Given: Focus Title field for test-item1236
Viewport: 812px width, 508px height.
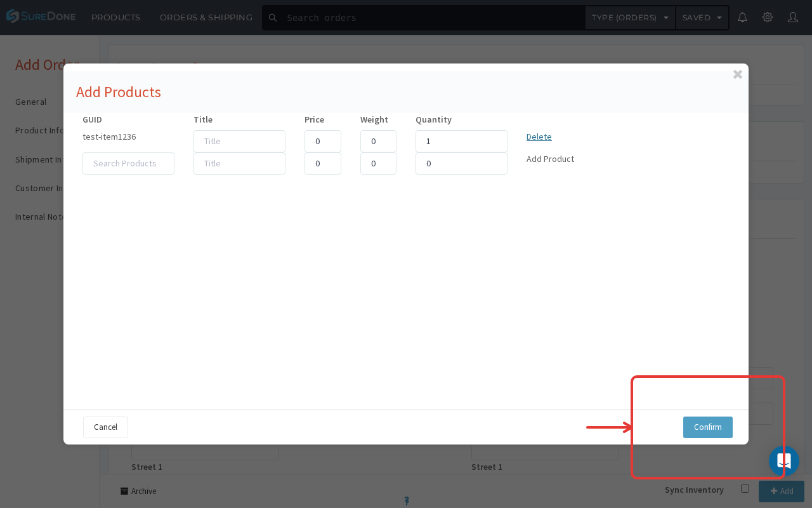Looking at the screenshot, I should click(x=239, y=141).
